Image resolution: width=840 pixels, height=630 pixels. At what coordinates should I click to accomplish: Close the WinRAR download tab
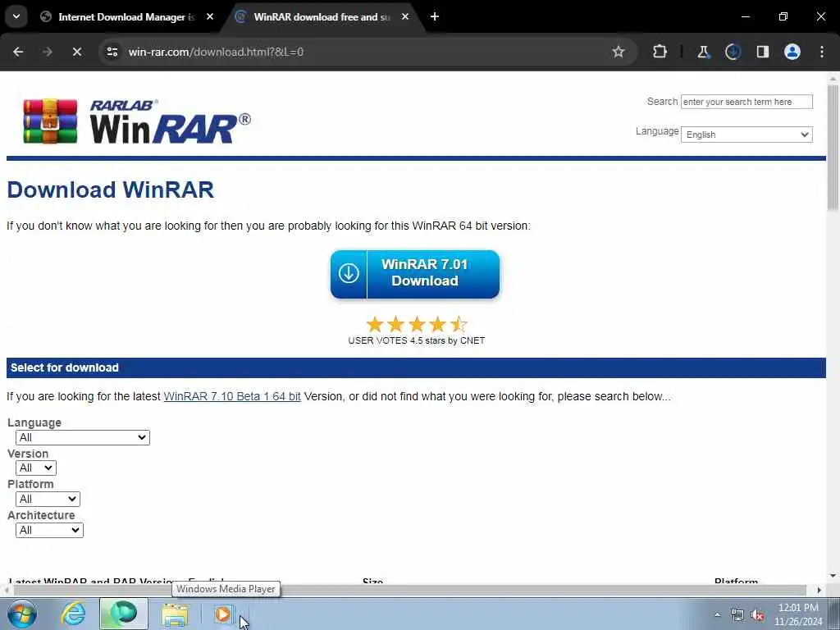405,16
